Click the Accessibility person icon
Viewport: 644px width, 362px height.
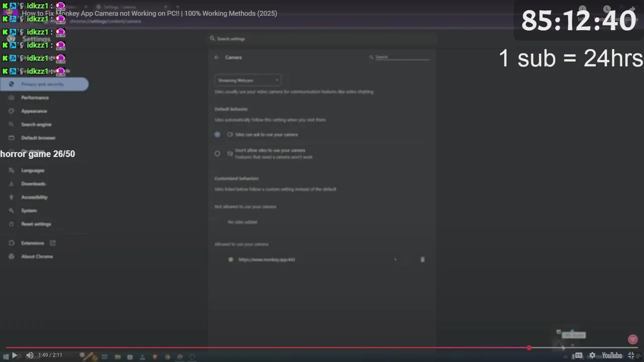pyautogui.click(x=12, y=198)
